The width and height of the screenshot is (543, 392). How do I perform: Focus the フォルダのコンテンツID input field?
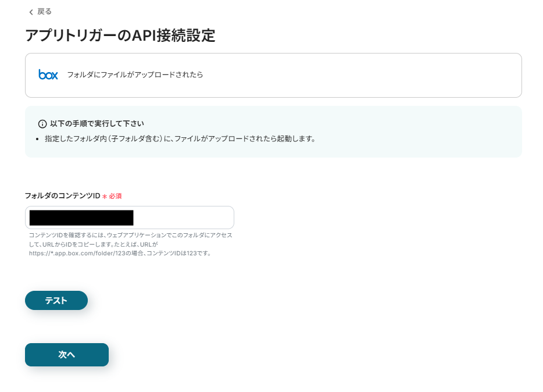click(130, 218)
